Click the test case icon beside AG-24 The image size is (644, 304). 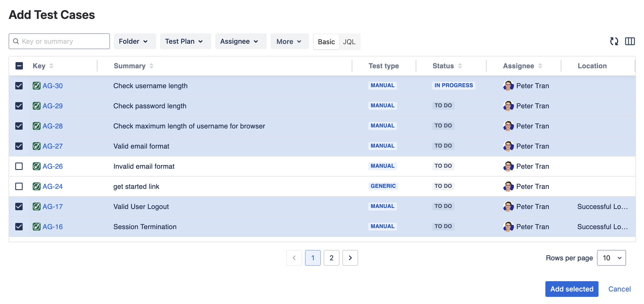(x=36, y=186)
